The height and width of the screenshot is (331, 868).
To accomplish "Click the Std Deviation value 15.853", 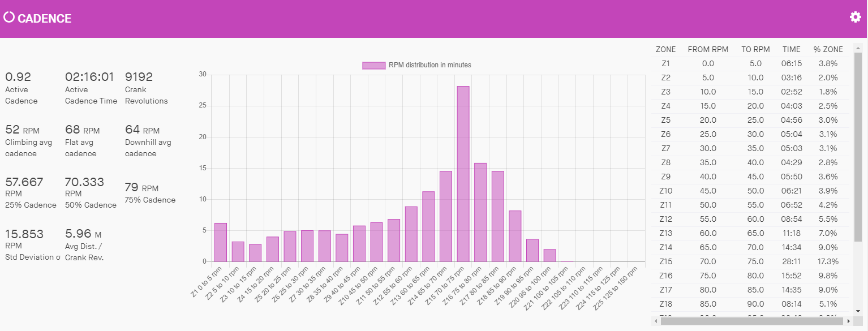I will 24,234.
